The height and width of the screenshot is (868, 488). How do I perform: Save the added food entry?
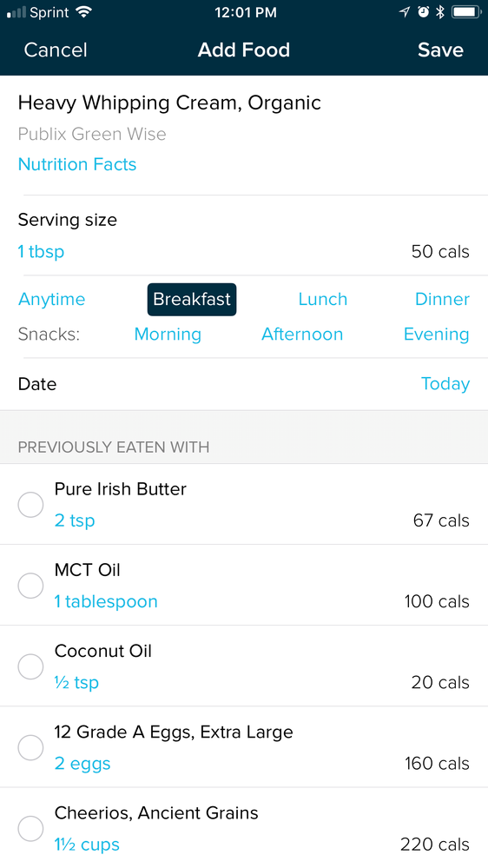coord(440,50)
